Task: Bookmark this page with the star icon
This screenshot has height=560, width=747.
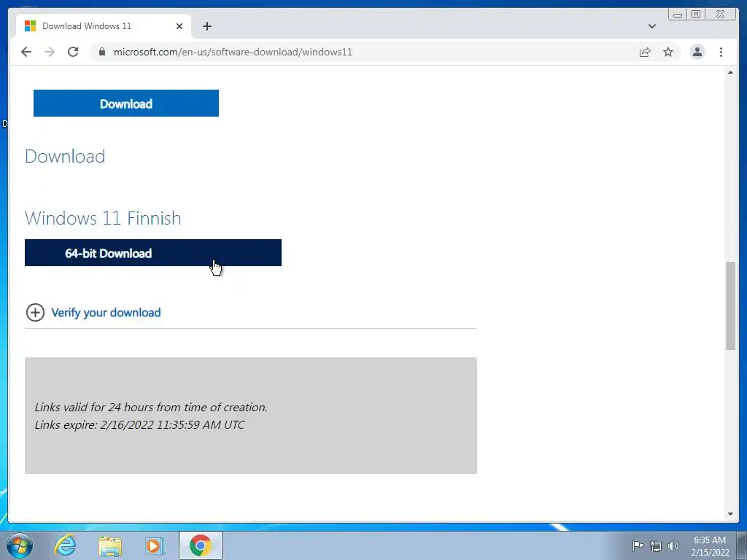Action: click(668, 52)
